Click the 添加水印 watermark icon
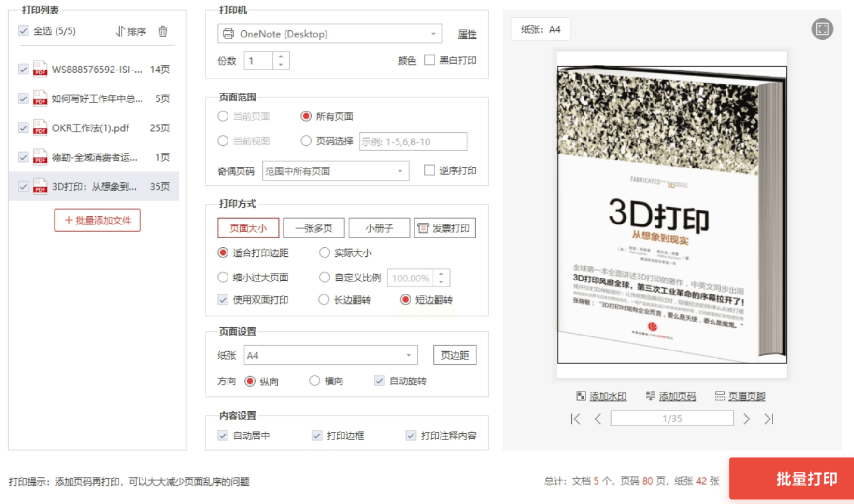Viewport: 854px width, 504px height. pos(581,396)
